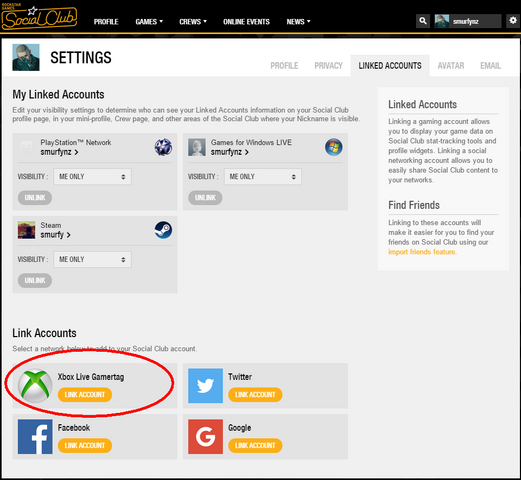Open Steam smurfy profile link

55,235
